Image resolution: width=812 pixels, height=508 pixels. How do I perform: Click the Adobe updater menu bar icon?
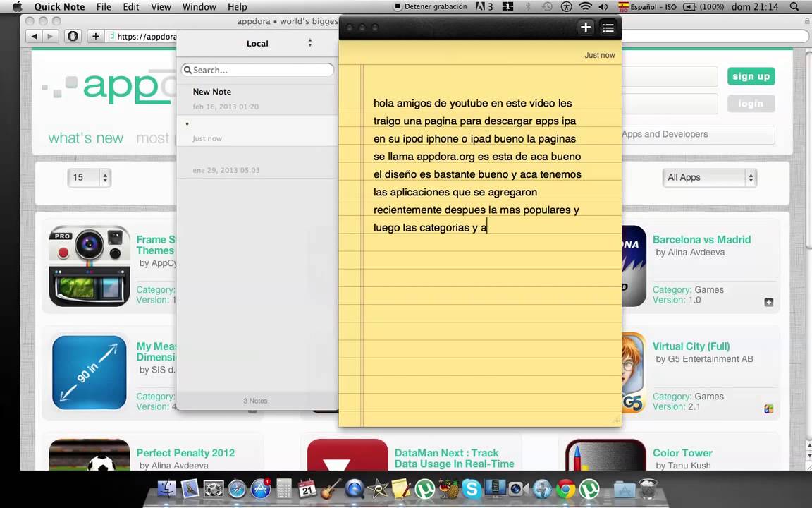coord(484,7)
